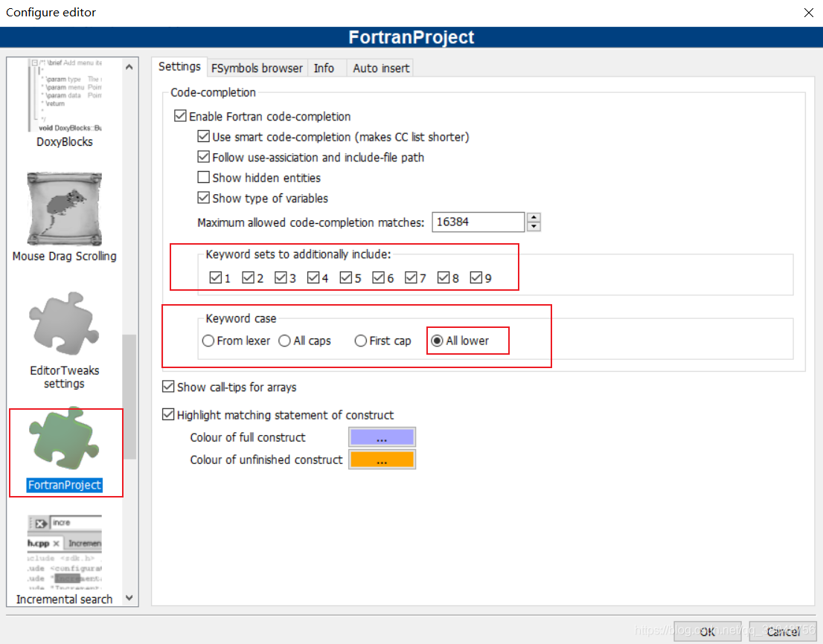Switch to the Settings tab
Viewport: 823px width, 644px height.
(x=179, y=67)
